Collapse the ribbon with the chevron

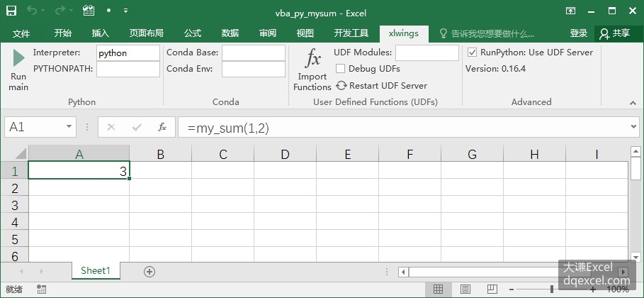point(633,103)
